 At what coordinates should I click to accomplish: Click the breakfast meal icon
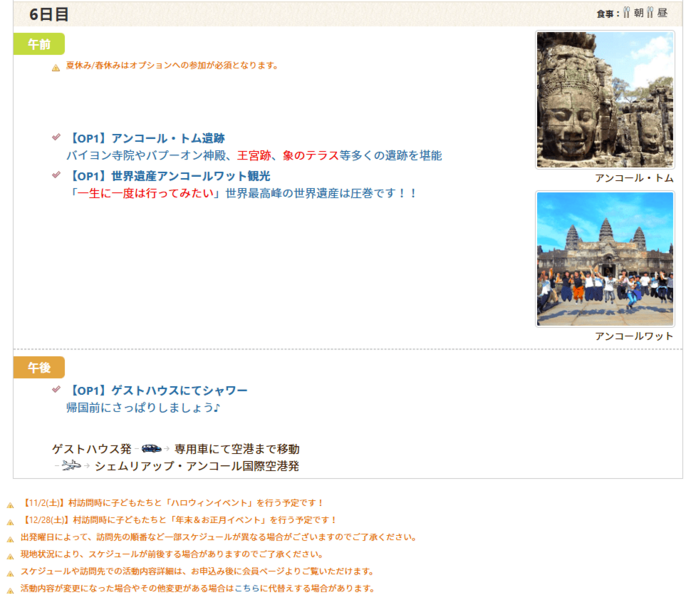[626, 13]
